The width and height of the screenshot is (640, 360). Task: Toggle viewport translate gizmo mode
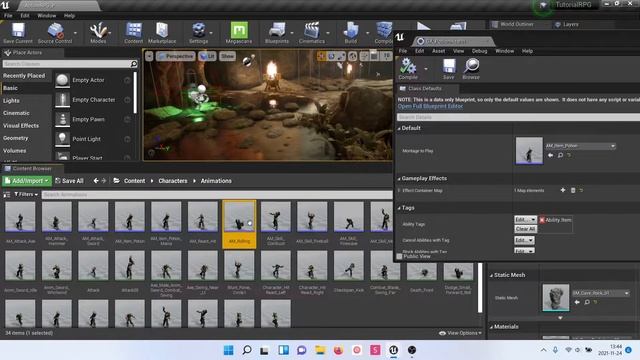point(321,56)
